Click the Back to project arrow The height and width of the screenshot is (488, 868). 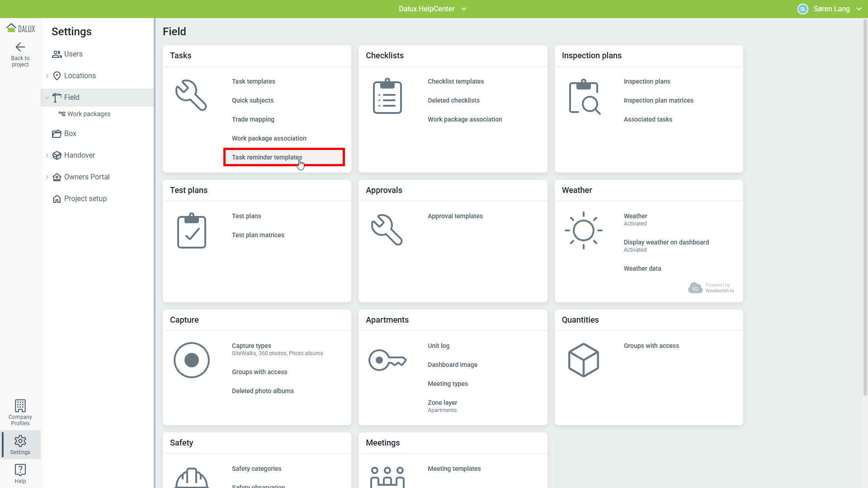20,47
